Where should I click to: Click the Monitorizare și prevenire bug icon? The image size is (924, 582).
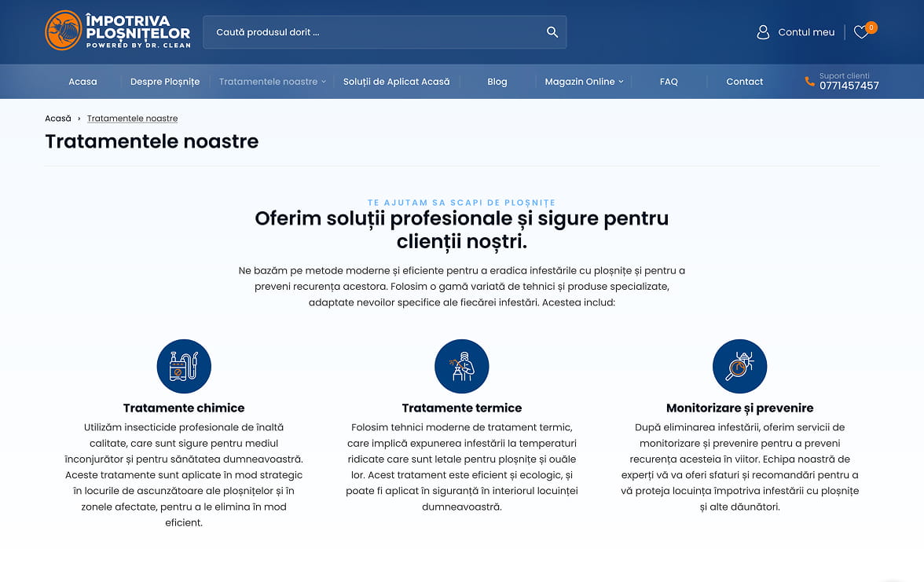[739, 366]
